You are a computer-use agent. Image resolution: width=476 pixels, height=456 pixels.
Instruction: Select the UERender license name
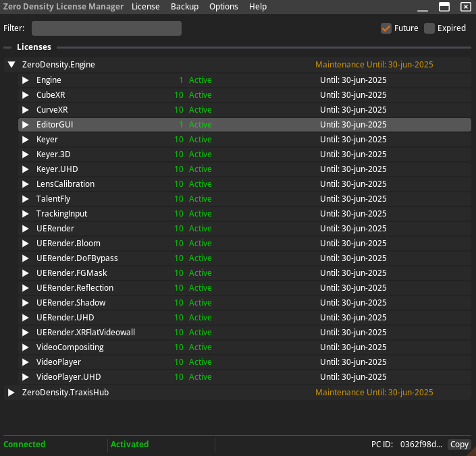[x=55, y=229]
